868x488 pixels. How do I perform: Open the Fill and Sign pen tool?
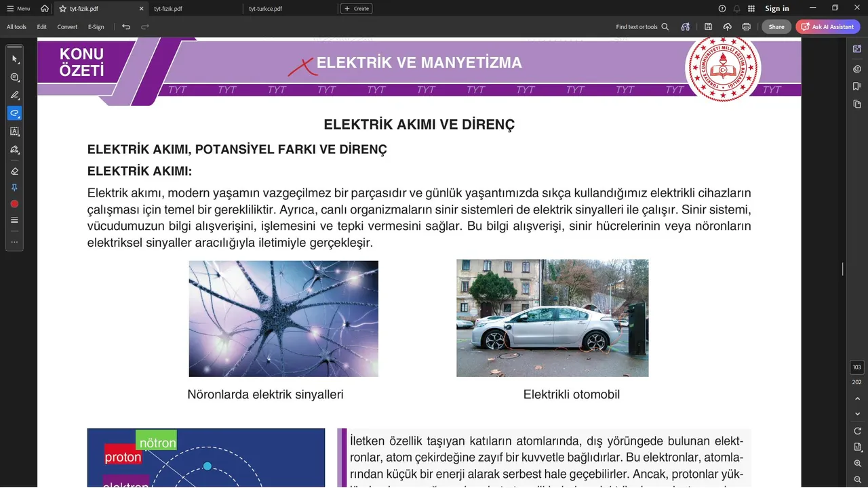(15, 149)
